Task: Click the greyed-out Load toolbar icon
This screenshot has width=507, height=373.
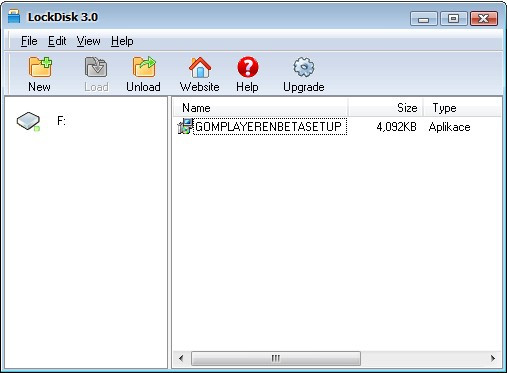Action: coord(96,67)
